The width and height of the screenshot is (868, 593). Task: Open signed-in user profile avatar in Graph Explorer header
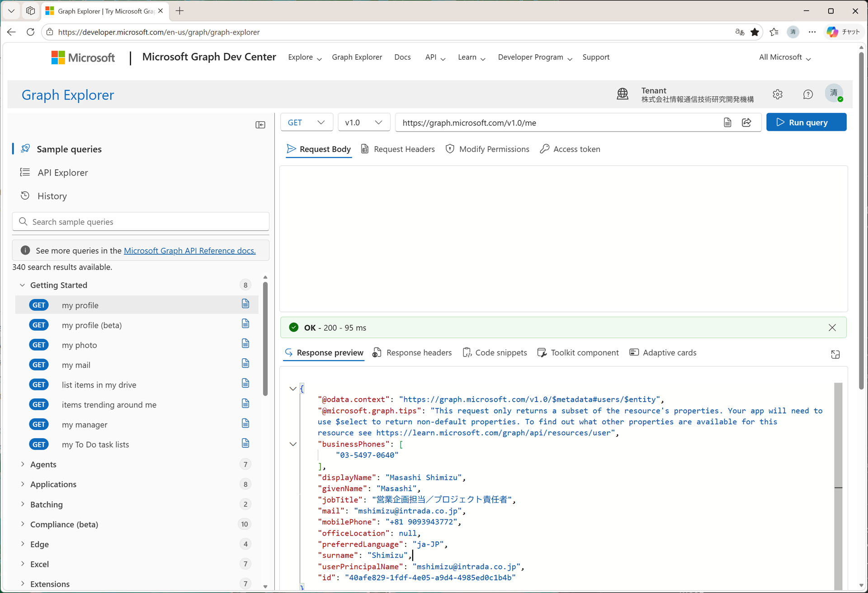[x=834, y=93]
